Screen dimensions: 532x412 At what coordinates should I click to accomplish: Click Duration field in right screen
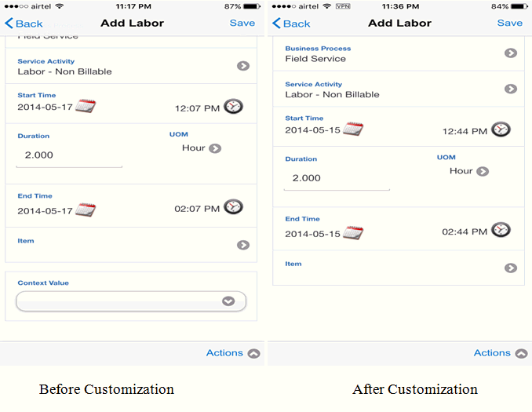[x=337, y=178]
